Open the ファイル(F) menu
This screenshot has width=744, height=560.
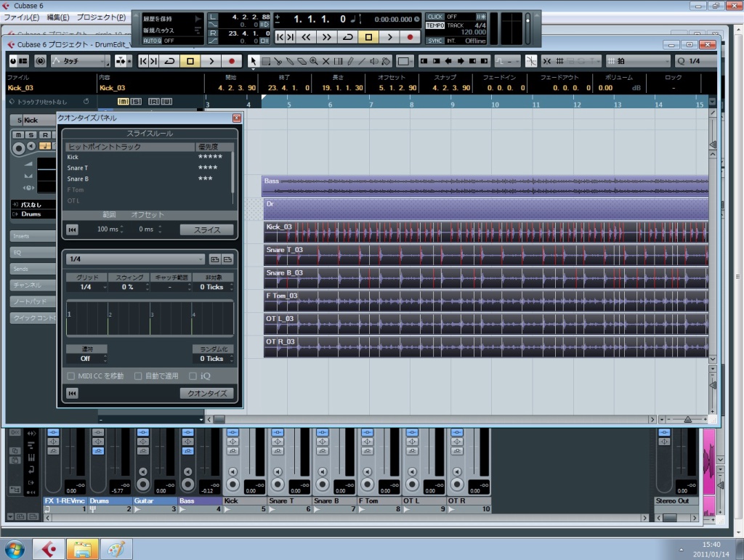click(x=21, y=17)
